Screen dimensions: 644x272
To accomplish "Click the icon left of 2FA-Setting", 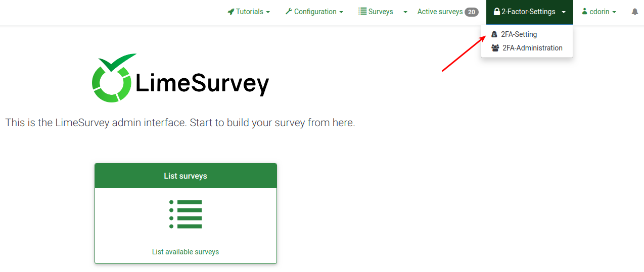I will pyautogui.click(x=494, y=34).
